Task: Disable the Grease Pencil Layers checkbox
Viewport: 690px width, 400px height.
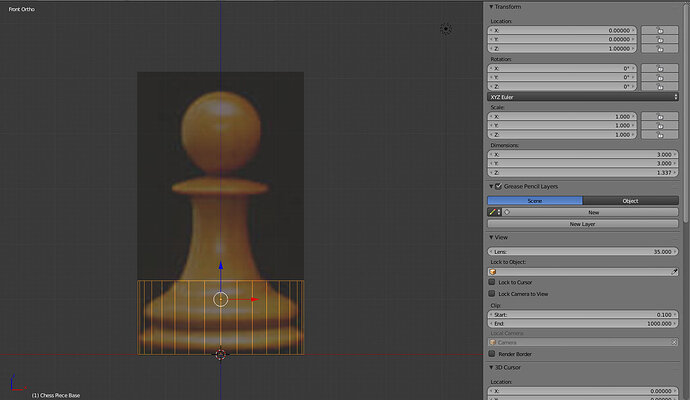Action: tap(500, 186)
